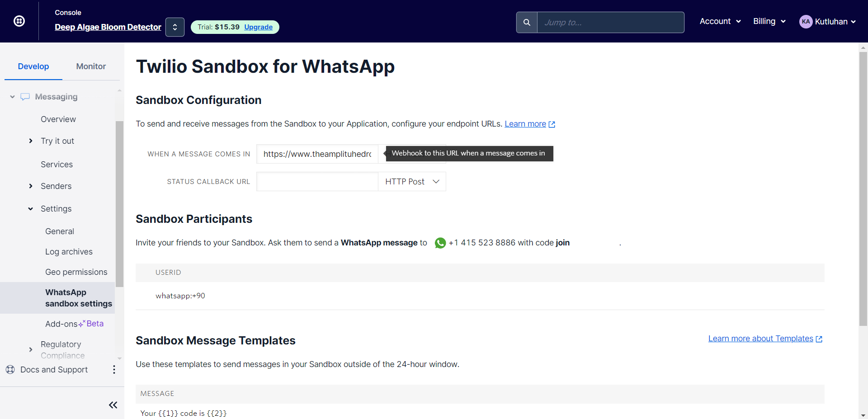This screenshot has width=868, height=419.
Task: Open the HTTP Post method dropdown
Action: coord(411,181)
